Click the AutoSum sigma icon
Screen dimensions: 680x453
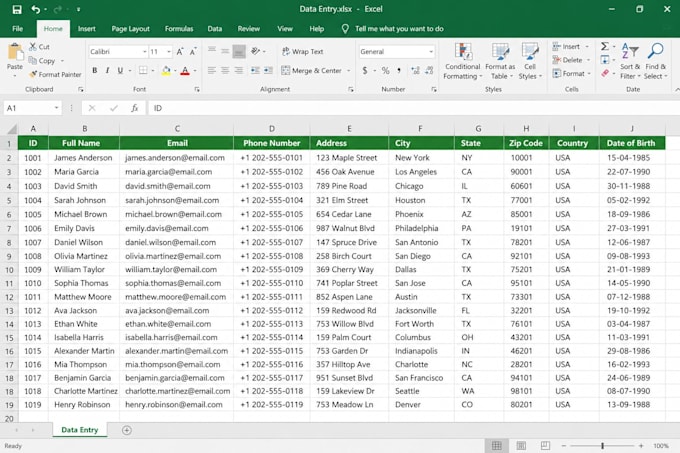point(605,46)
